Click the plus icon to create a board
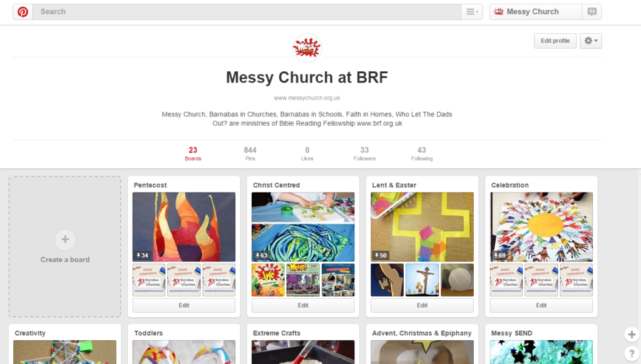The image size is (641, 364). 65,240
